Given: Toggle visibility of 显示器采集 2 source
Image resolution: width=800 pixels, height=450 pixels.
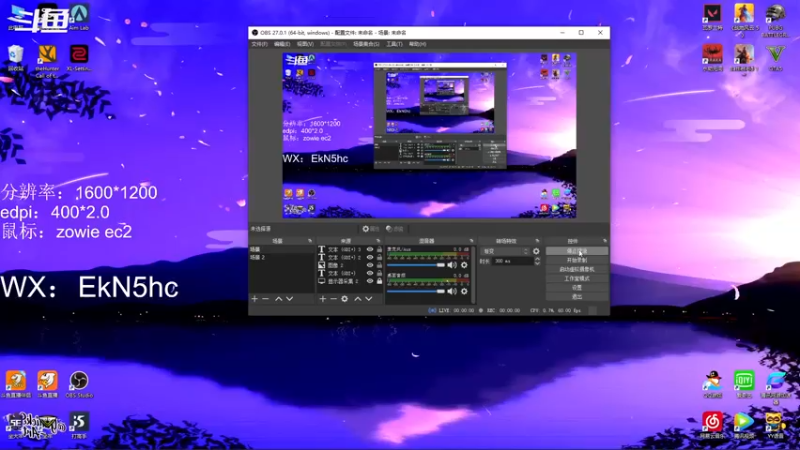Looking at the screenshot, I should 370,281.
